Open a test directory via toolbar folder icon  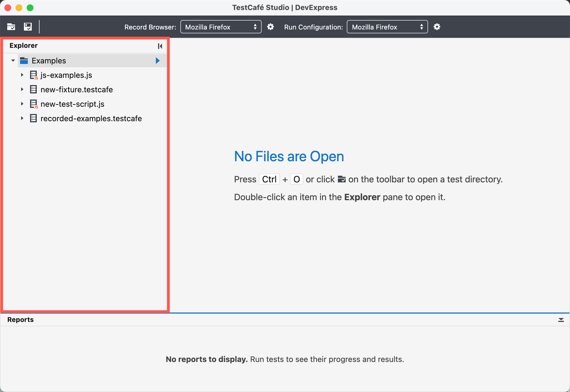[x=11, y=27]
